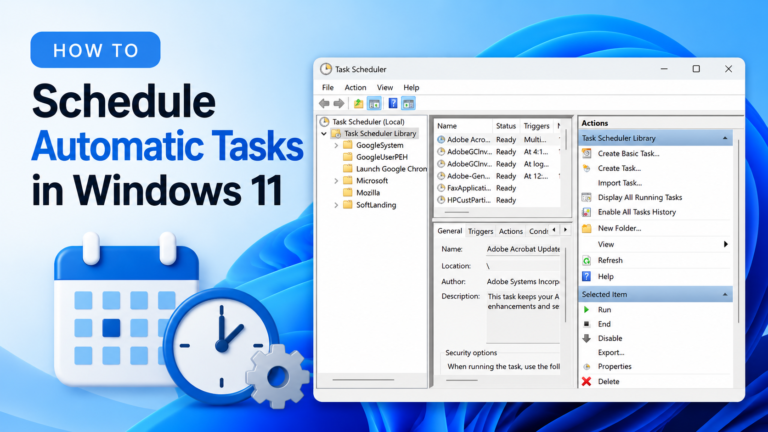Click the clock icon beside FaxApplicati... task
This screenshot has width=768, height=432.
pos(441,188)
